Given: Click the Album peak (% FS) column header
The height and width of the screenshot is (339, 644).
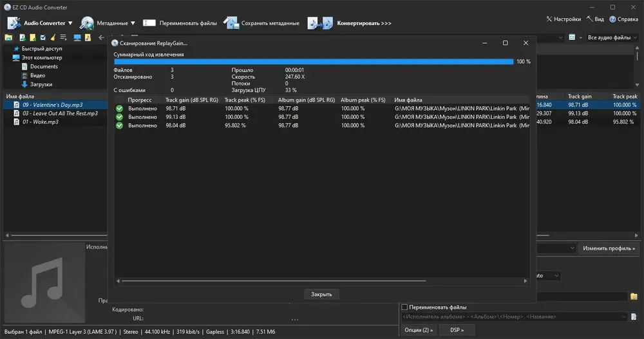Looking at the screenshot, I should point(363,100).
